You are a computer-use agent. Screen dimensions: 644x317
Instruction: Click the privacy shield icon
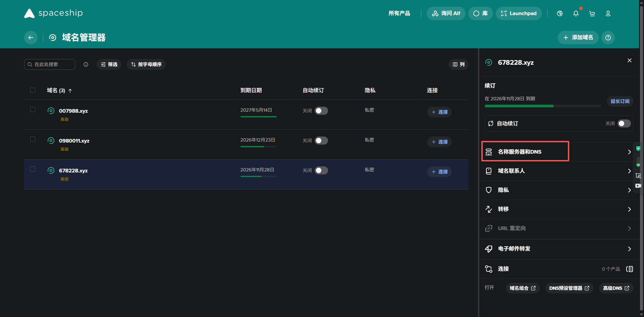tap(489, 190)
